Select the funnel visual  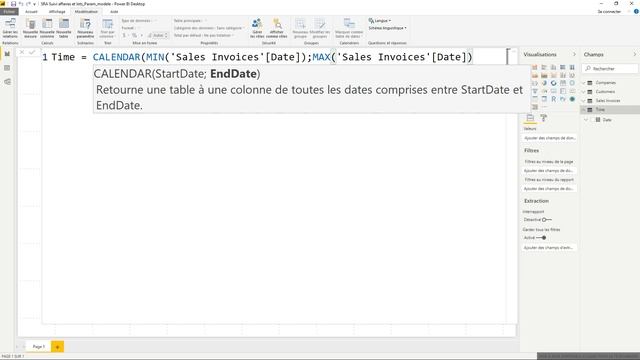pos(535,91)
